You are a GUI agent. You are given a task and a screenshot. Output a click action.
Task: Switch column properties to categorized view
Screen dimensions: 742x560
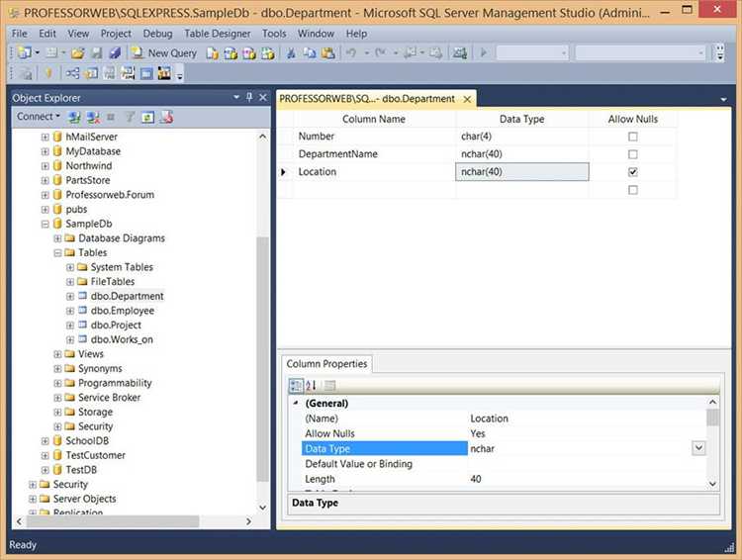296,385
